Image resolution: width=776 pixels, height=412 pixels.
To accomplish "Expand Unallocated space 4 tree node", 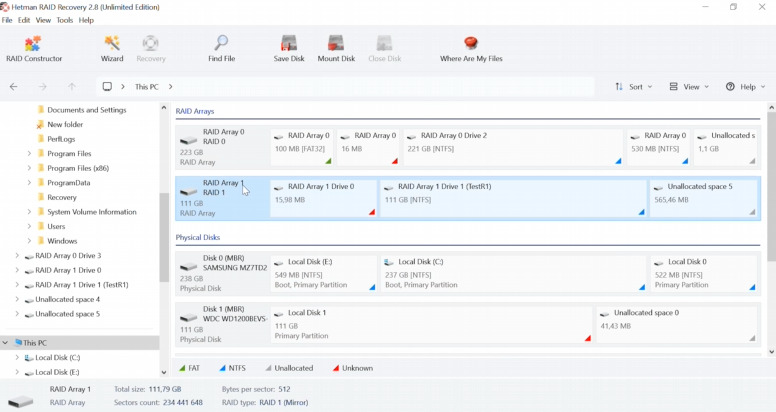I will 17,299.
